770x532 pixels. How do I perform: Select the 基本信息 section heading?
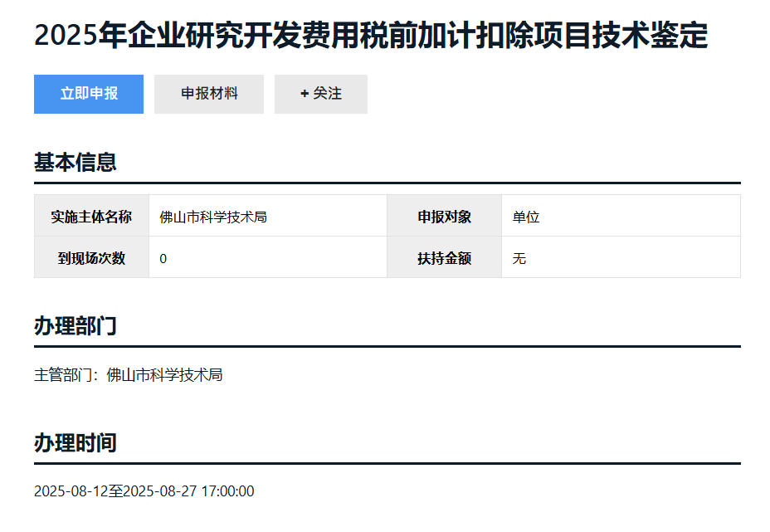click(75, 162)
